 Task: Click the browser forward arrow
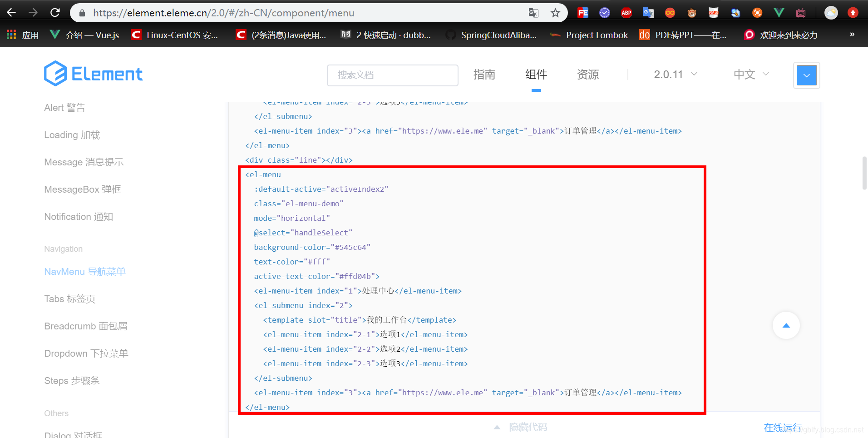click(x=33, y=13)
